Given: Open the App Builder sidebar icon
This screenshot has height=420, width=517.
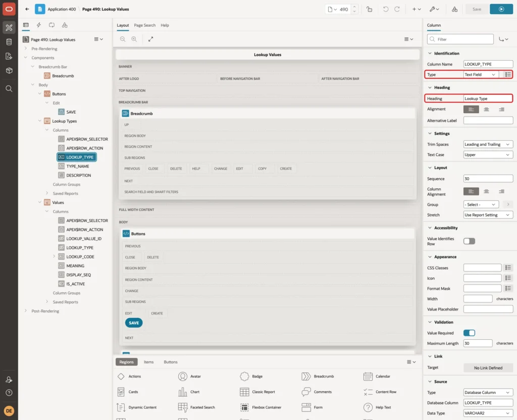Looking at the screenshot, I should (9, 28).
